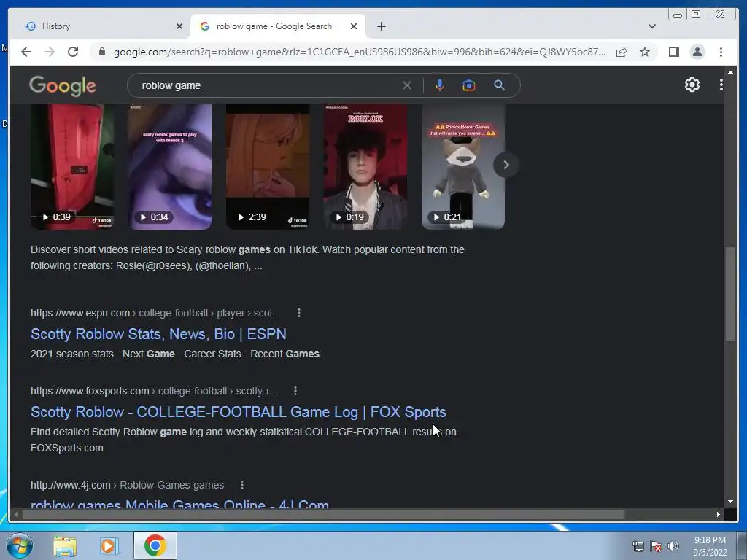Play the 0:39 TikTok video
747x560 pixels.
pos(72,167)
